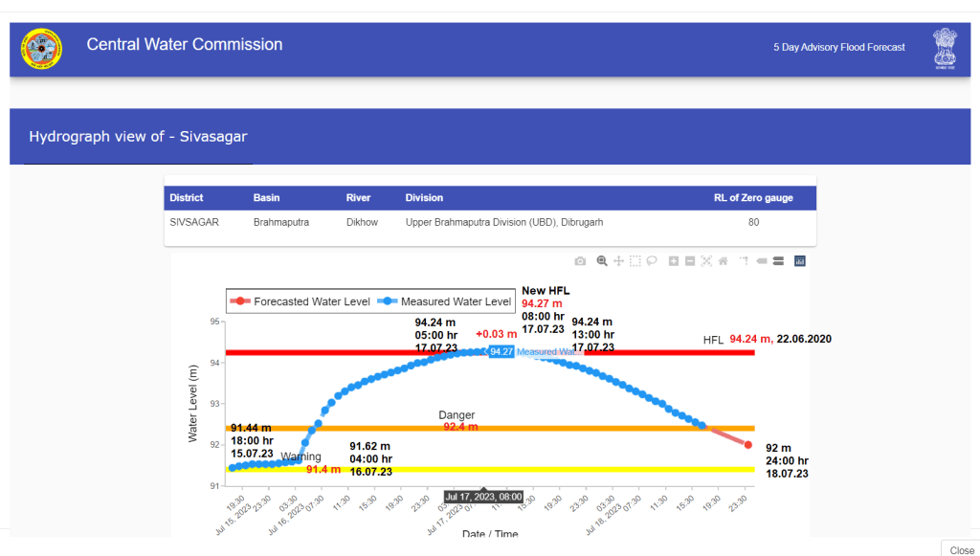Click the Basin column header
The width and height of the screenshot is (980, 556).
coord(266,197)
